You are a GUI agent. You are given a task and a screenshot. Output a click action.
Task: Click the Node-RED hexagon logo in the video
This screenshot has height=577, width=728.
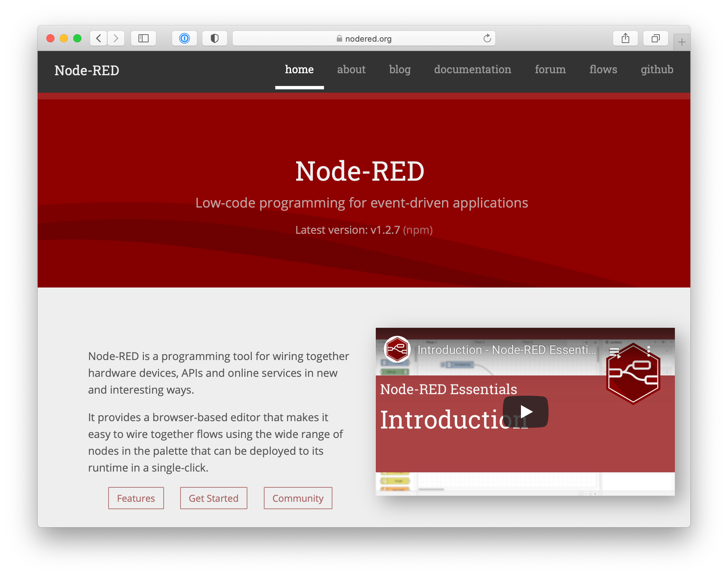tap(633, 374)
